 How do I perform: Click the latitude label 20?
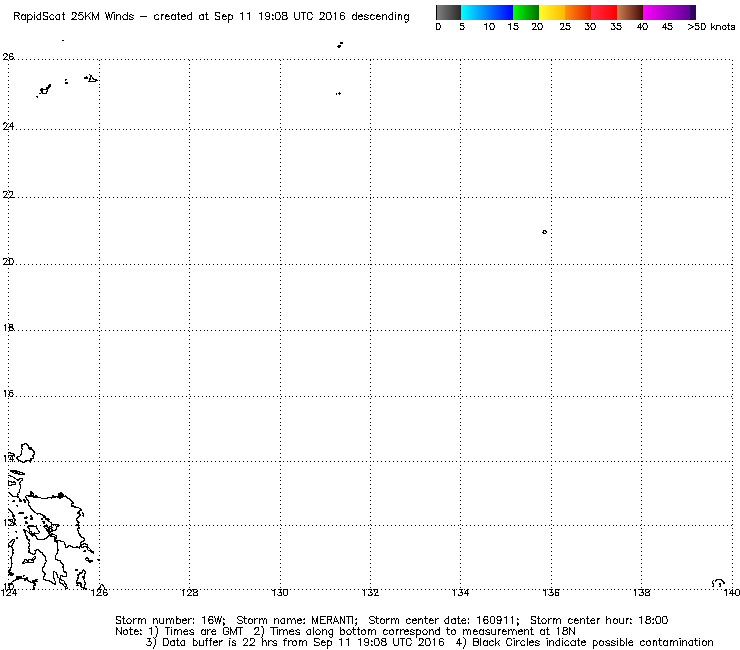8,261
